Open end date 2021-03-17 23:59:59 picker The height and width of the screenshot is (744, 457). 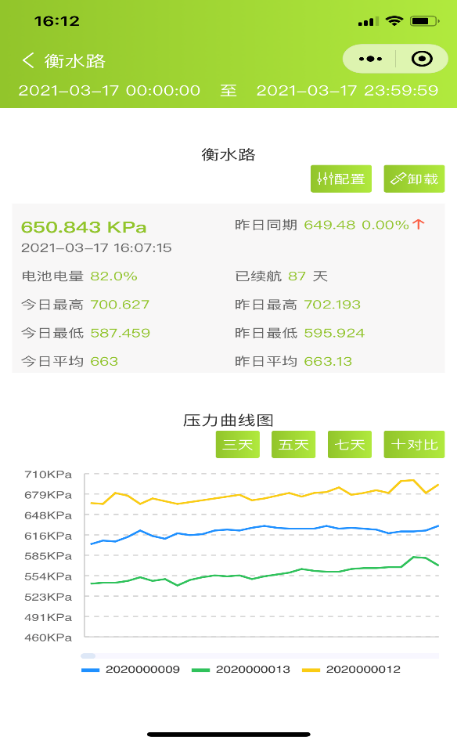tap(347, 90)
